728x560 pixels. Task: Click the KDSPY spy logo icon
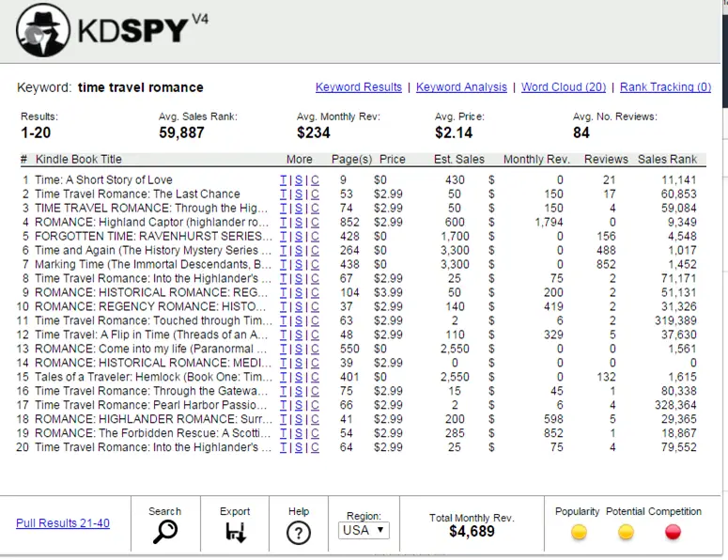tap(43, 31)
